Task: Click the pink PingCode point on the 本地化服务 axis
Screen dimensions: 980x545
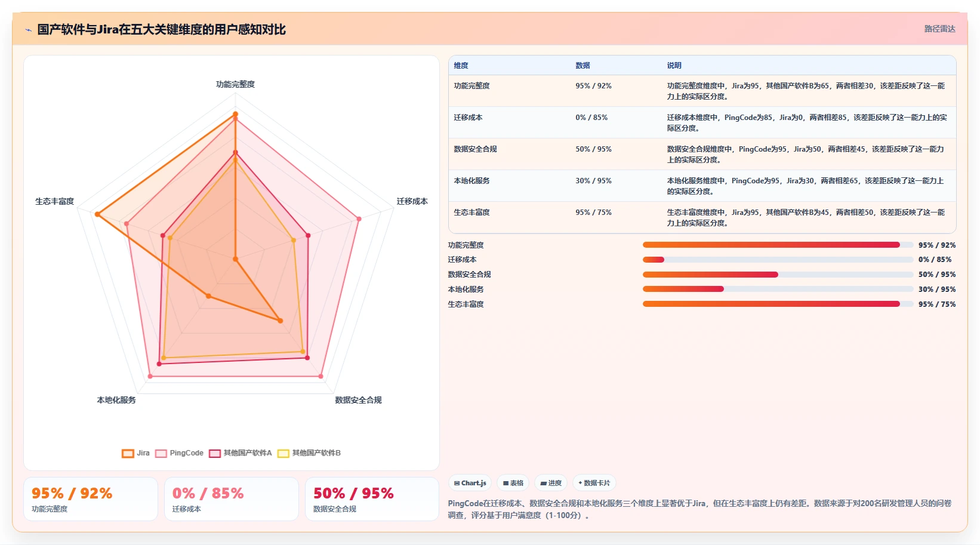Action: [x=150, y=377]
